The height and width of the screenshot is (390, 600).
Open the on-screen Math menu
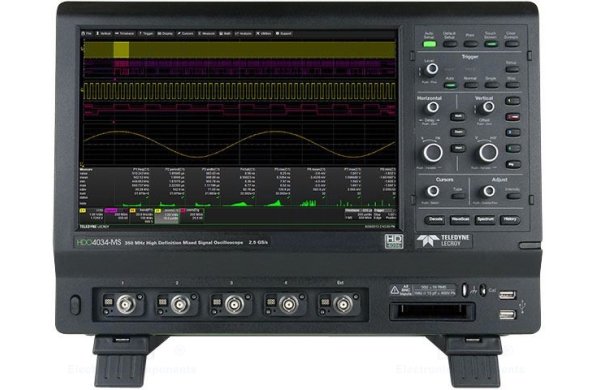click(225, 34)
